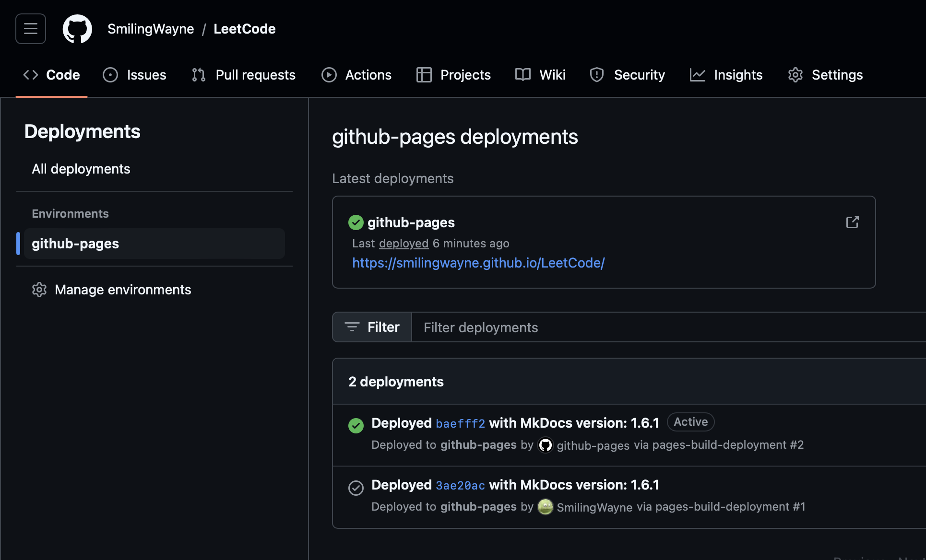Select github-pages environment in sidebar
The width and height of the screenshot is (926, 560).
pos(154,244)
